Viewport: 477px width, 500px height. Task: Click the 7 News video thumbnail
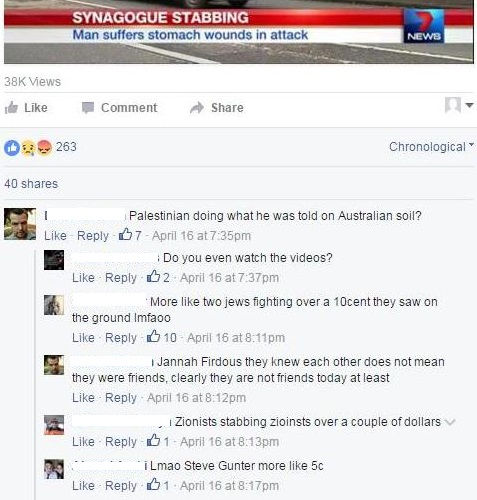coord(239,32)
